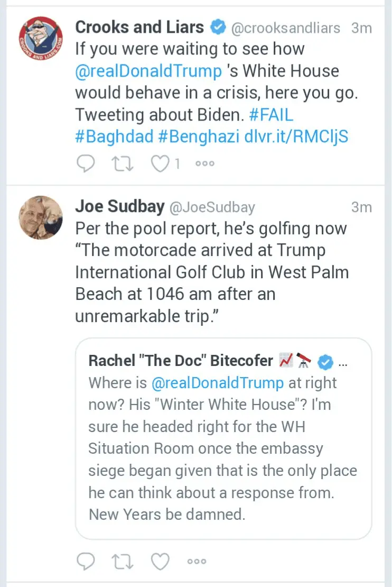Reply to Joe Sudbay's tweet

click(85, 561)
